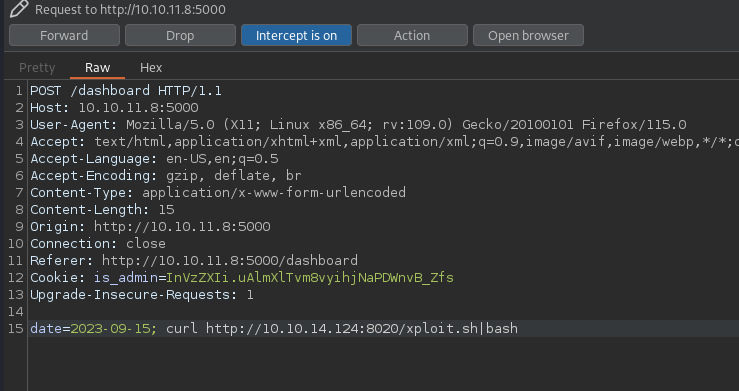Click the Connection: close line

point(98,243)
